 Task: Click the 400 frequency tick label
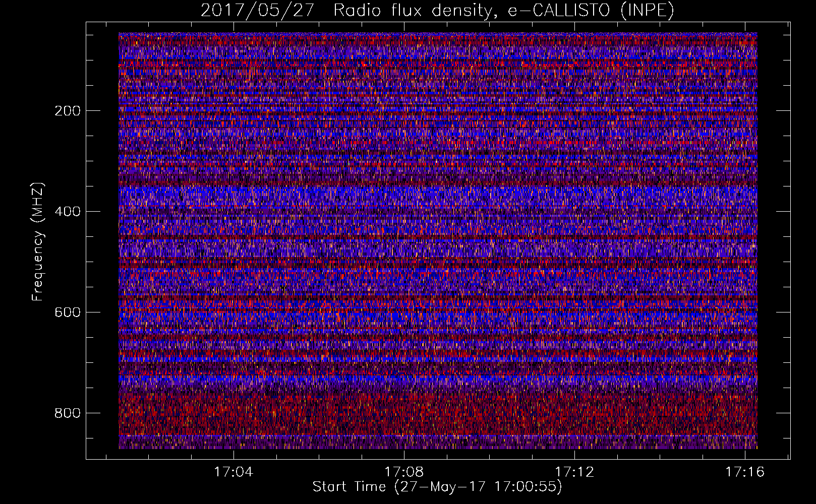[68, 212]
